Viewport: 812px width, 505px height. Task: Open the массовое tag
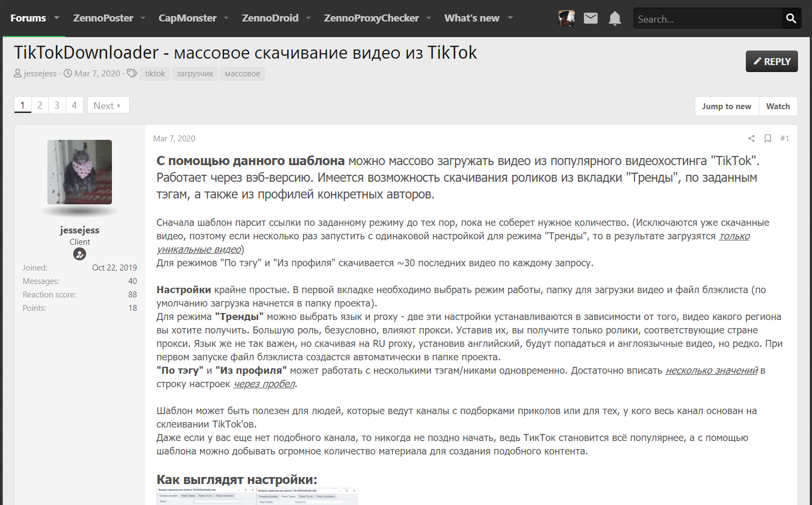tap(242, 74)
